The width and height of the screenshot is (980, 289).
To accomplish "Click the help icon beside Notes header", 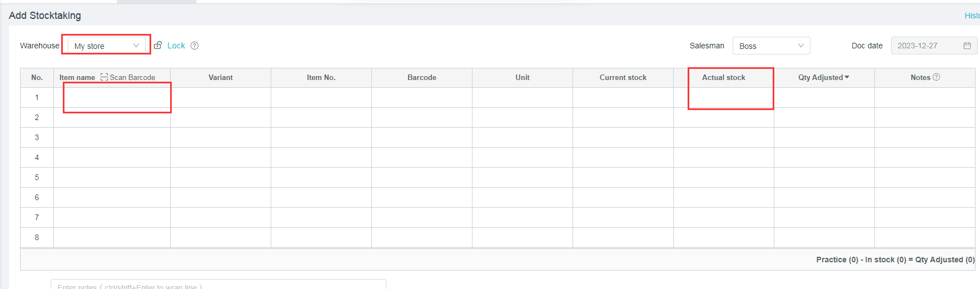I will coord(936,77).
